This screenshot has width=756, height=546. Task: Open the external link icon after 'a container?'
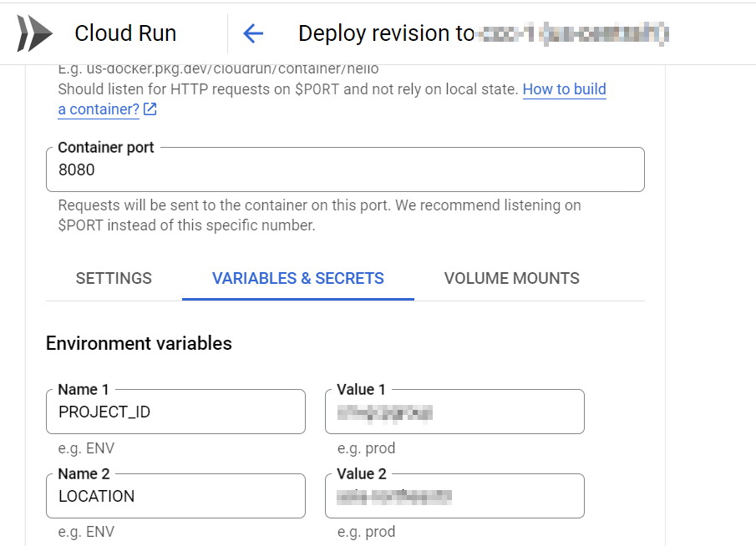150,109
